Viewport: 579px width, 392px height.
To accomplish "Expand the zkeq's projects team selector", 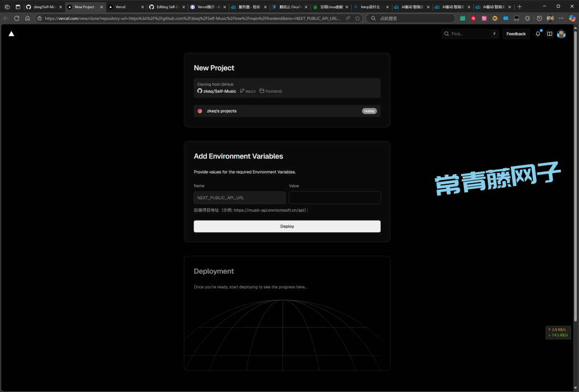I will click(x=287, y=111).
